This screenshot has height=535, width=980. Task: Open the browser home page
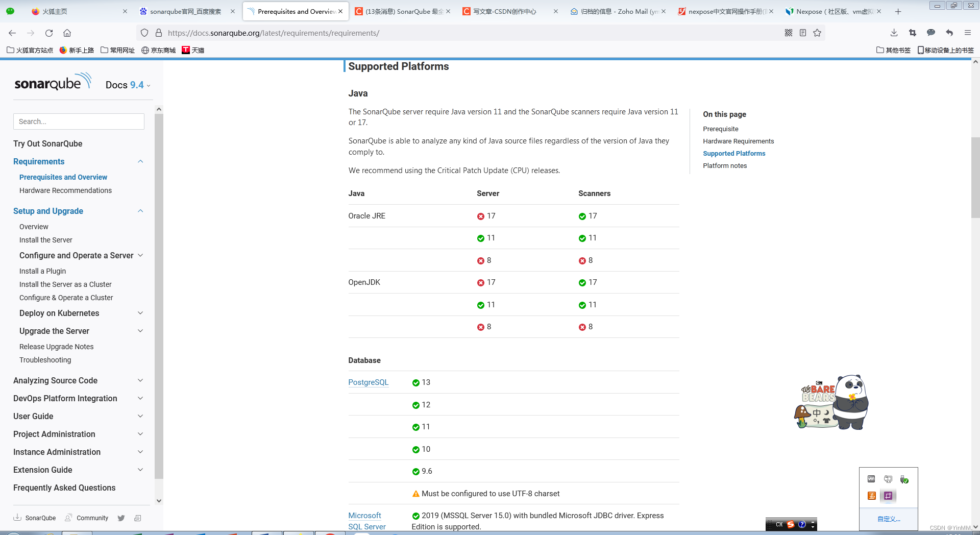click(67, 33)
